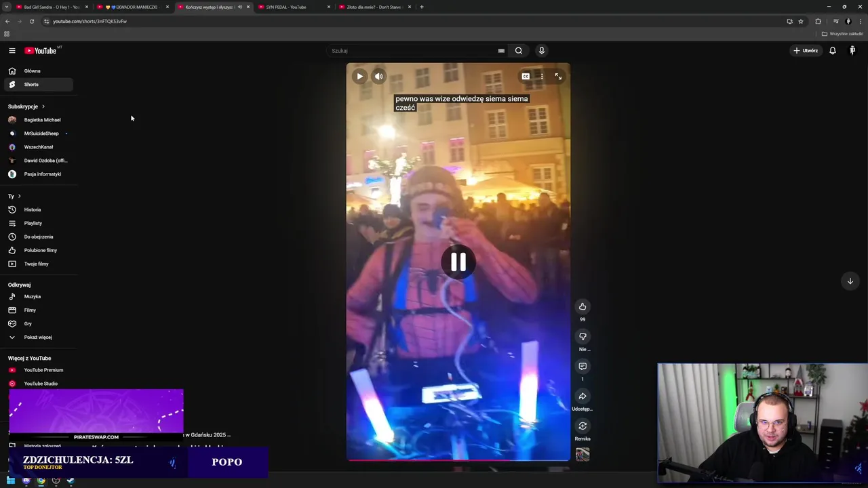868x488 pixels.
Task: Mute the Short with the speaker icon
Action: click(x=379, y=77)
